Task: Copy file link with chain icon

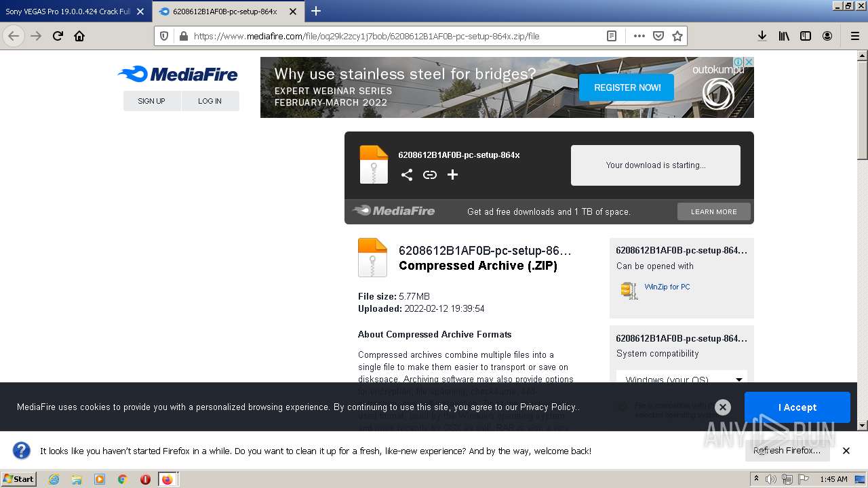Action: pyautogui.click(x=430, y=175)
